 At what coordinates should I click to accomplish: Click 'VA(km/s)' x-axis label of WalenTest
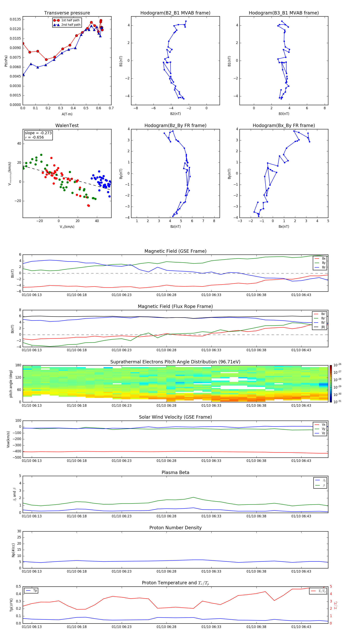pyautogui.click(x=67, y=227)
